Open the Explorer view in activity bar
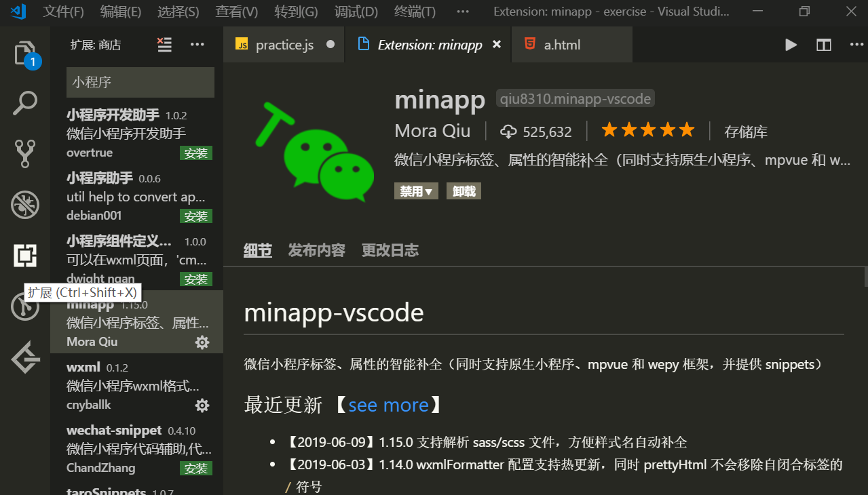The image size is (868, 495). (x=25, y=52)
